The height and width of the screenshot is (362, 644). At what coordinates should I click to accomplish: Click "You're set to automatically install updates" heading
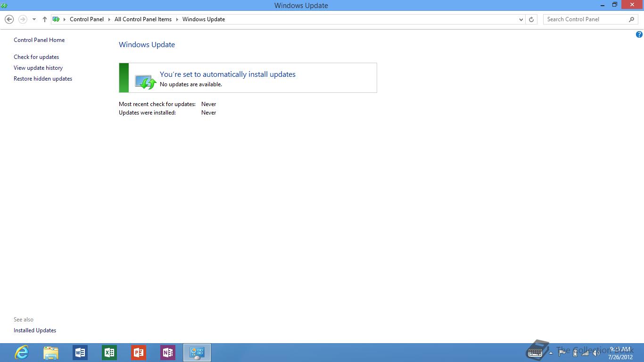coord(228,74)
